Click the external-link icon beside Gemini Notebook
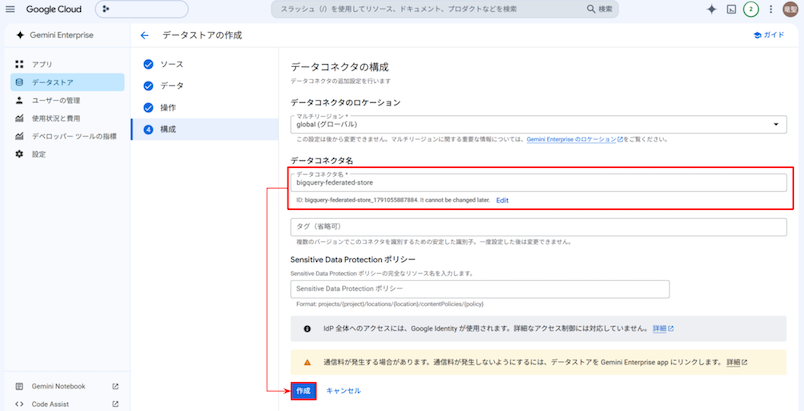 click(x=115, y=386)
